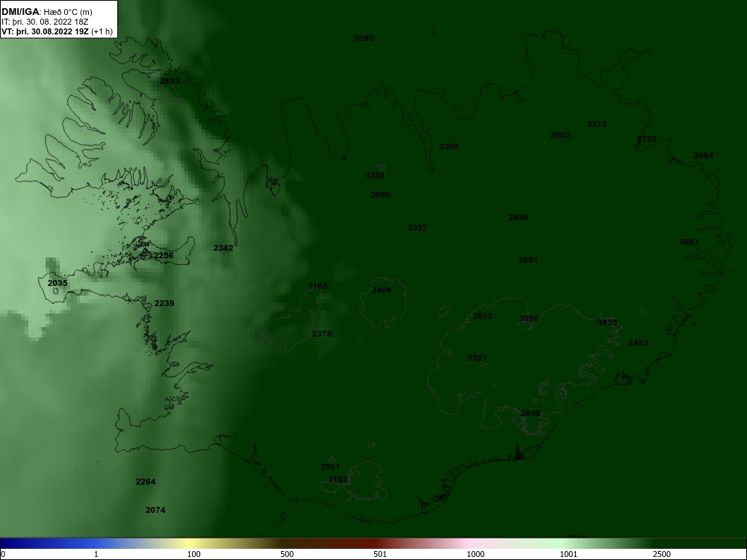Click the 2256 height value
The width and height of the screenshot is (747, 560).
click(x=164, y=255)
